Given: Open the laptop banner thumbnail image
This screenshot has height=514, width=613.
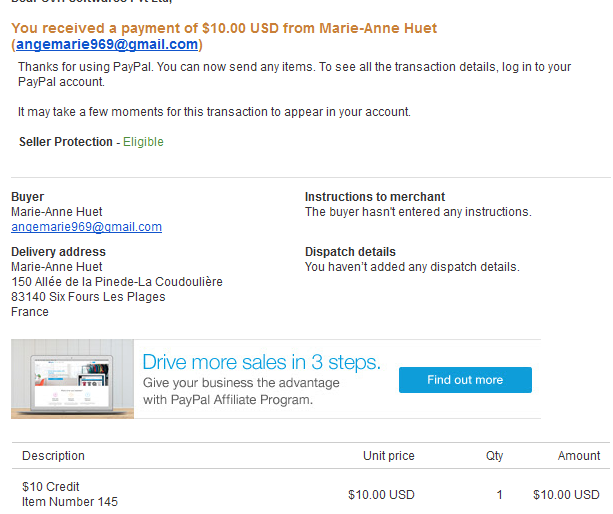Looking at the screenshot, I should [x=72, y=379].
